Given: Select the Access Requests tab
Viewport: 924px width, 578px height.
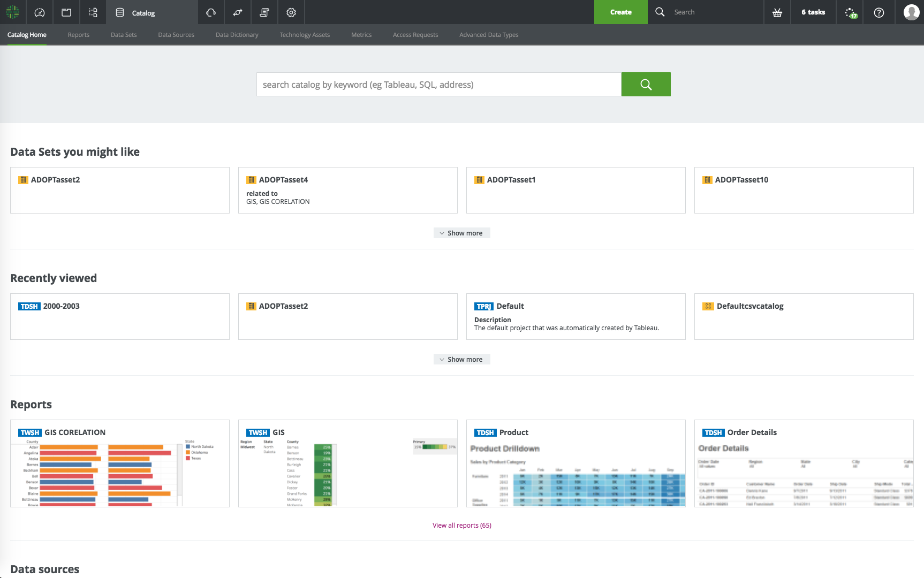Looking at the screenshot, I should coord(415,35).
